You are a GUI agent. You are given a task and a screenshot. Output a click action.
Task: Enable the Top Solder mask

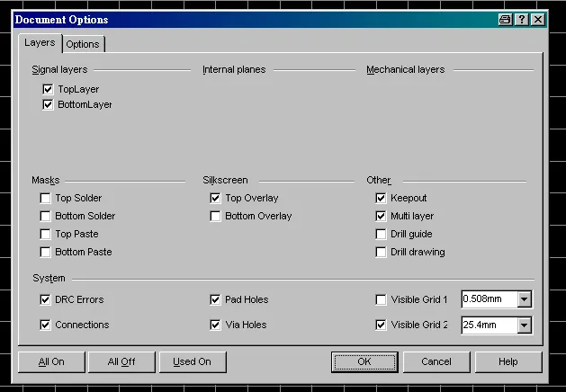45,198
